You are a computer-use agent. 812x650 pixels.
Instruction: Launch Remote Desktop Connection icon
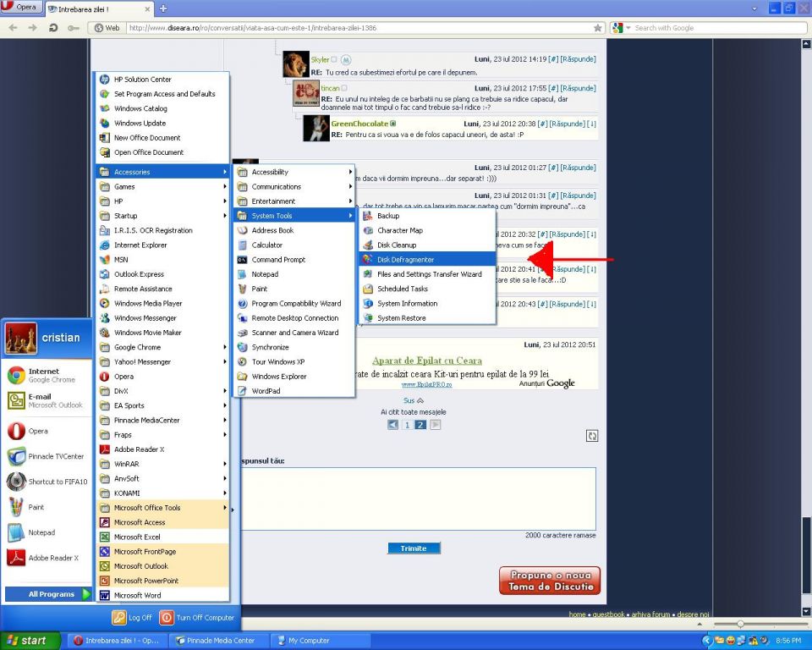click(x=242, y=317)
